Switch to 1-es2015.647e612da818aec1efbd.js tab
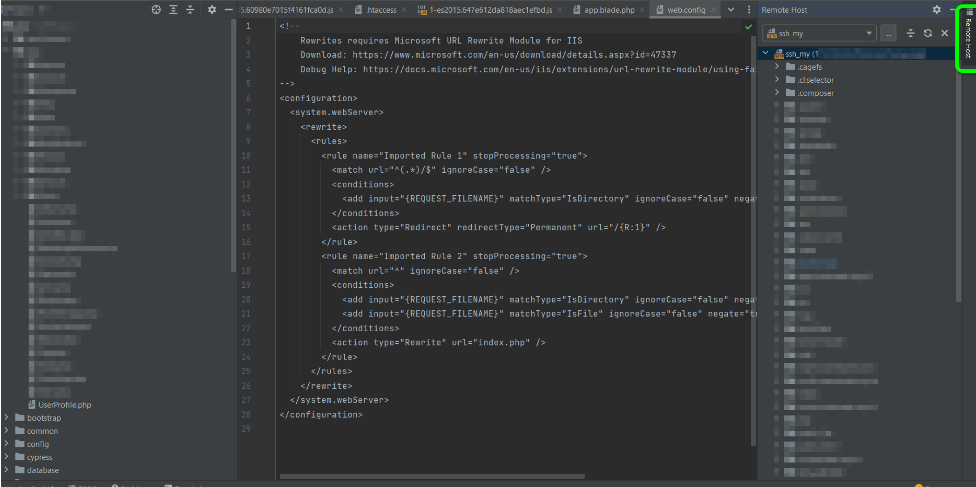 [490, 10]
